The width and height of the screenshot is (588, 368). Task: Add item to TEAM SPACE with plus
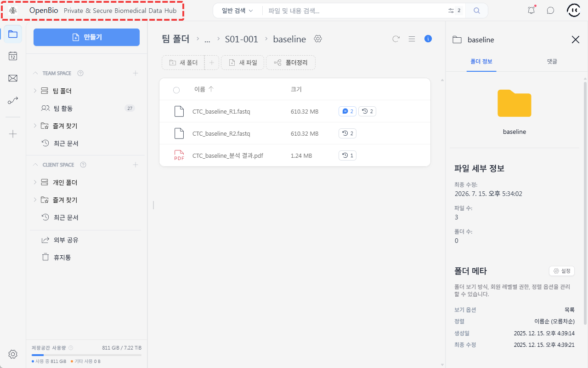click(x=136, y=73)
